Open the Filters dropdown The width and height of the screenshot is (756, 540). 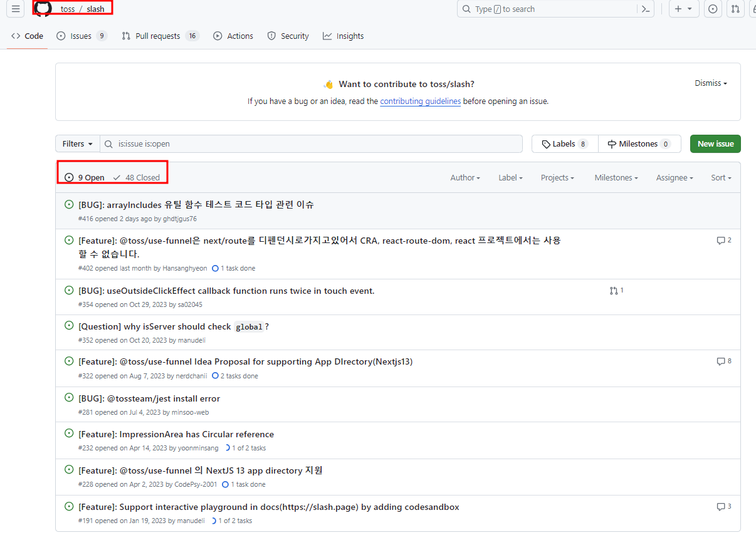click(x=78, y=144)
